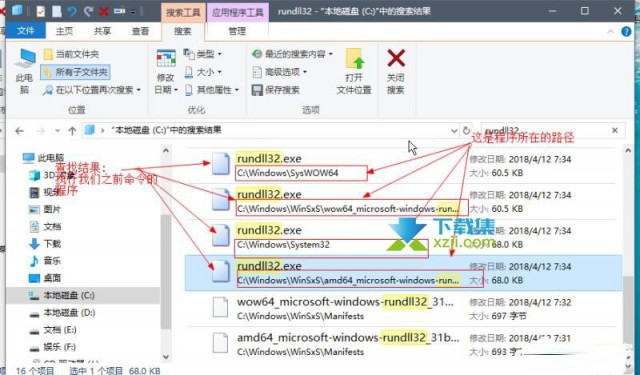
Task: Click the Up one level arrow
Action: coord(72,131)
